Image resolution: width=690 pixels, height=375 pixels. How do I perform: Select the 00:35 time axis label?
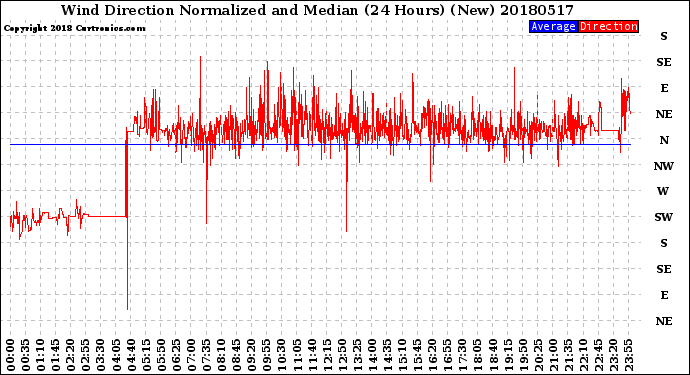click(x=26, y=355)
